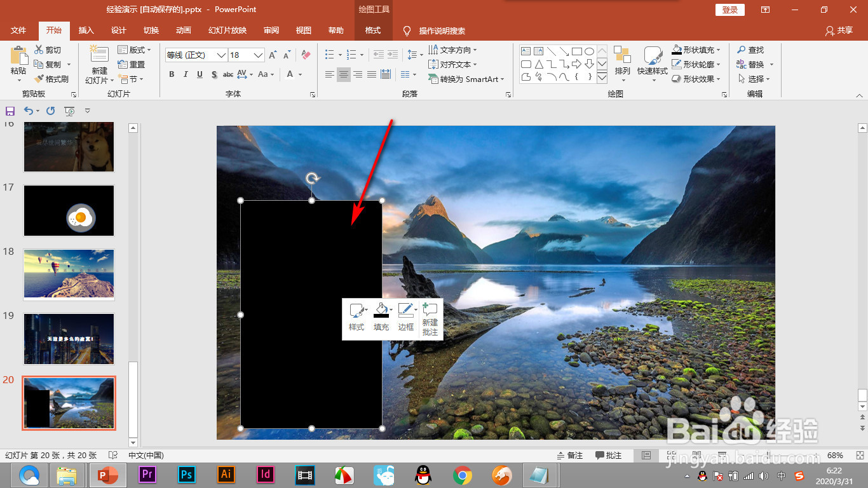This screenshot has height=488, width=868.
Task: Toggle Italic formatting
Action: [x=186, y=74]
